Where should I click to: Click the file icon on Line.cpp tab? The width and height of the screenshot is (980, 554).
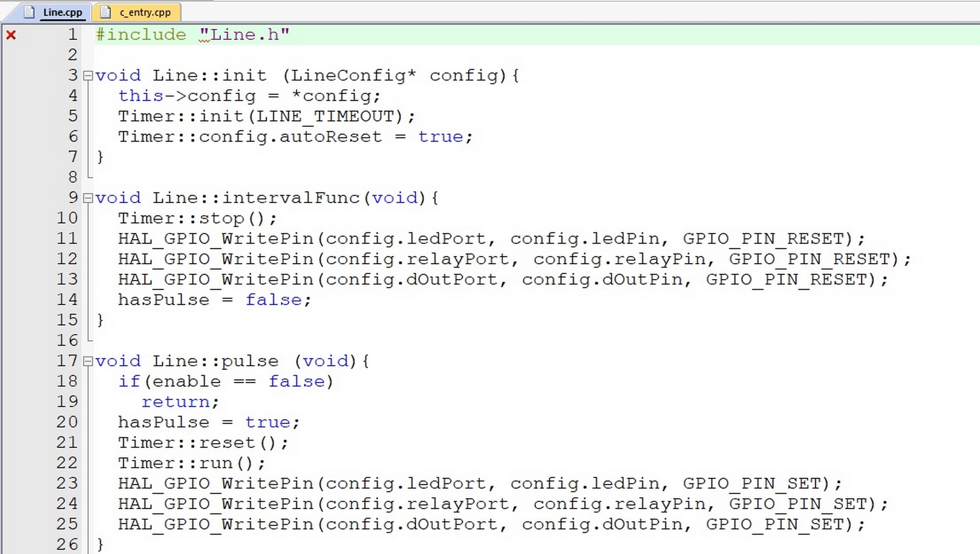[29, 12]
